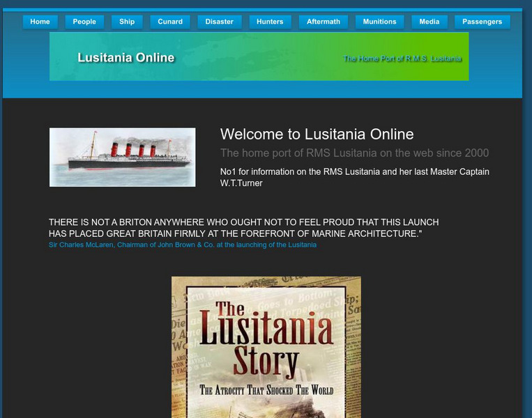Open the Aftermath page
Viewport: 532px width, 418px height.
click(324, 22)
